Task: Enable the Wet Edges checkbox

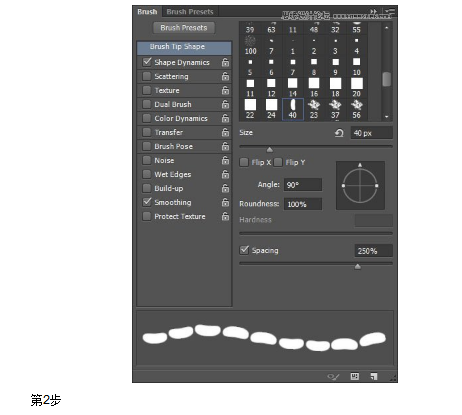Action: coord(147,174)
